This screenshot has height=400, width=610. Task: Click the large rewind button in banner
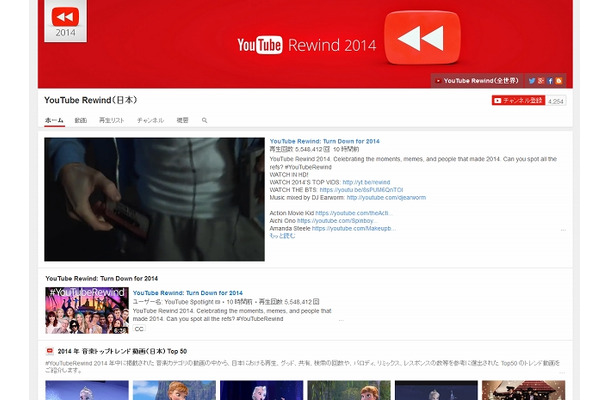click(422, 38)
